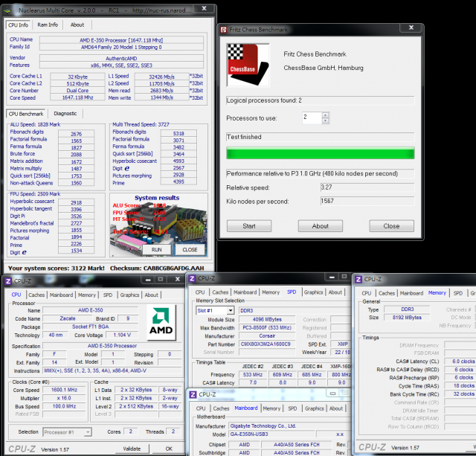Click Core Speed value 1600.1 MHz
476x456 pixels.
[64, 390]
